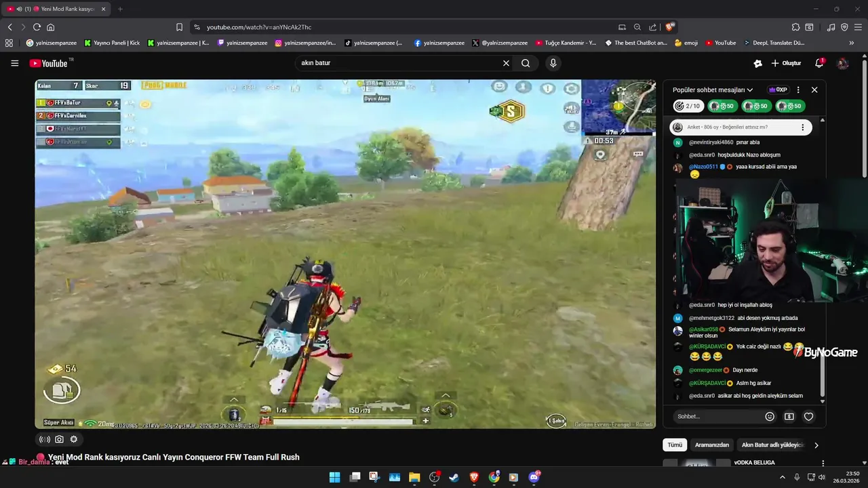
Task: Show more bookmarks with the double chevron
Action: pyautogui.click(x=852, y=43)
